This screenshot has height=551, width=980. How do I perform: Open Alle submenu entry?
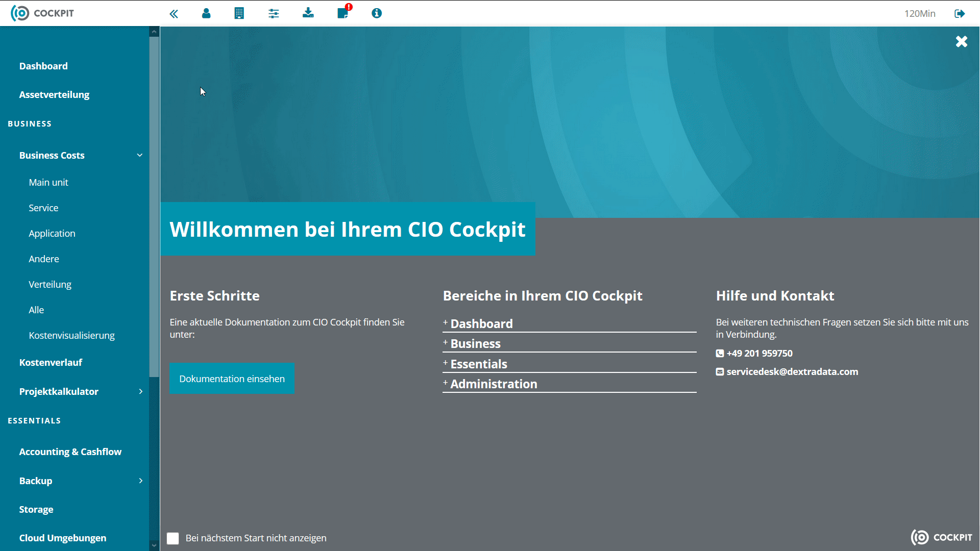coord(36,310)
